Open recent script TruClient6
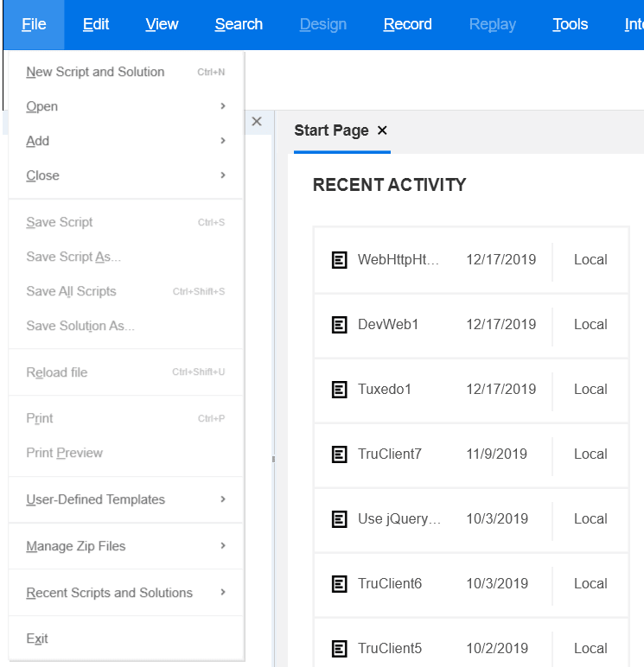This screenshot has height=667, width=644. [x=390, y=584]
